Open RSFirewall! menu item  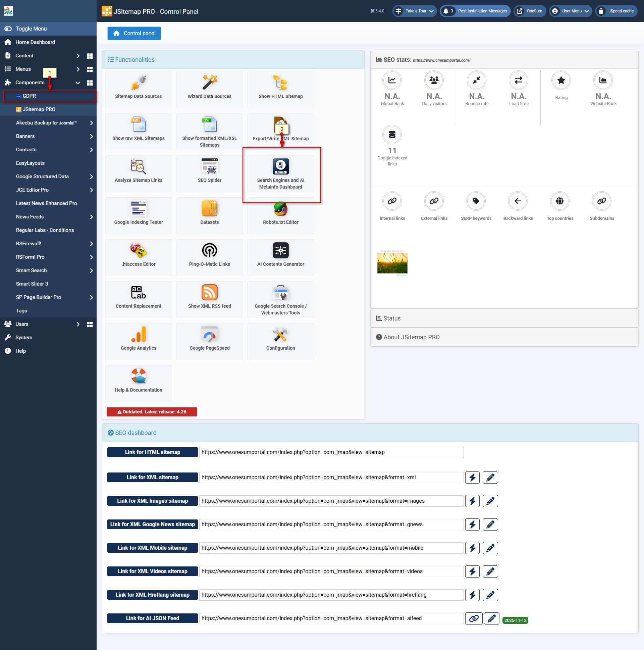(29, 244)
